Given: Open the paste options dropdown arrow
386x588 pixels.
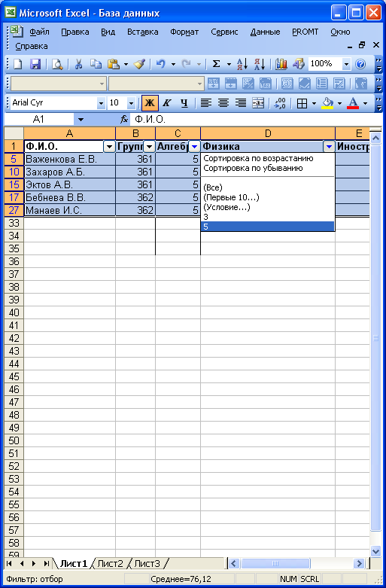Looking at the screenshot, I should (126, 65).
